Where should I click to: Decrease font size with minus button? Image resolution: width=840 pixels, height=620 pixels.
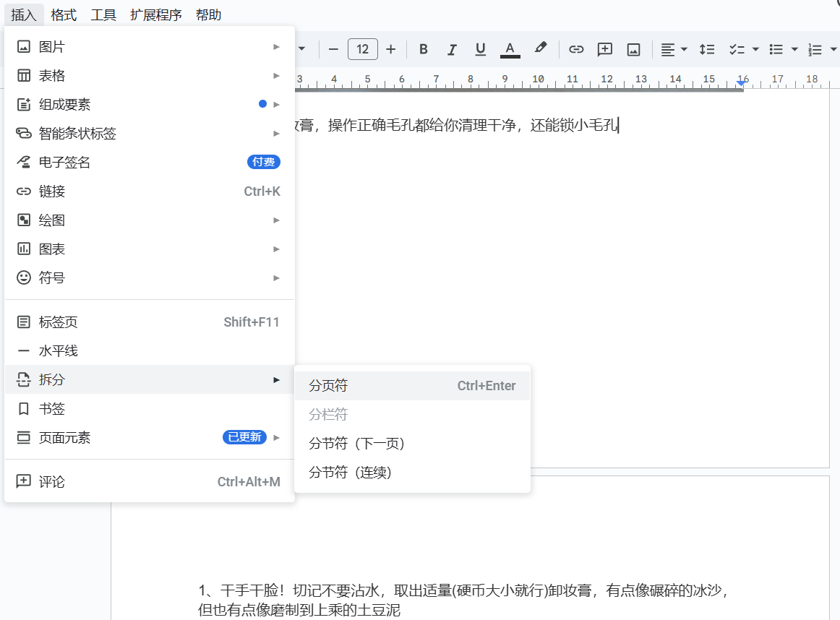click(x=333, y=49)
